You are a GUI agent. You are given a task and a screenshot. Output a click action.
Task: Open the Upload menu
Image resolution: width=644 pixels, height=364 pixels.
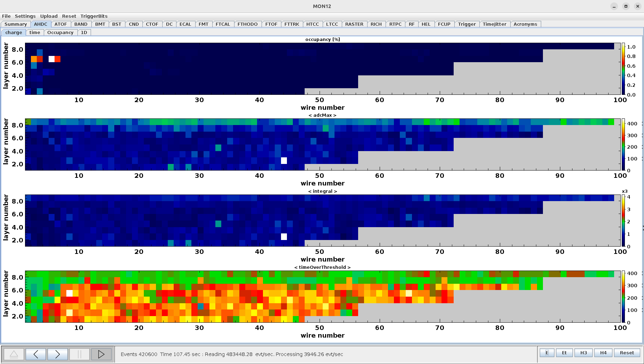pyautogui.click(x=49, y=16)
